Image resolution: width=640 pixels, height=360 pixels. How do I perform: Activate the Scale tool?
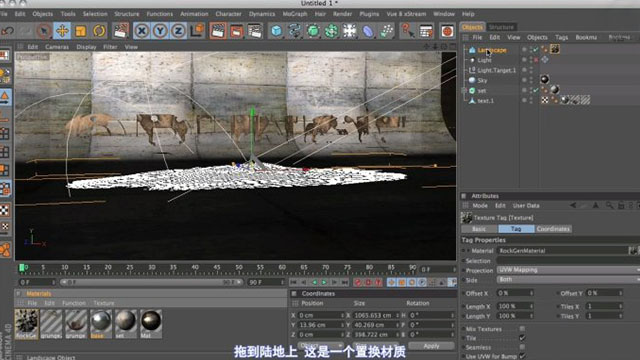click(x=80, y=31)
